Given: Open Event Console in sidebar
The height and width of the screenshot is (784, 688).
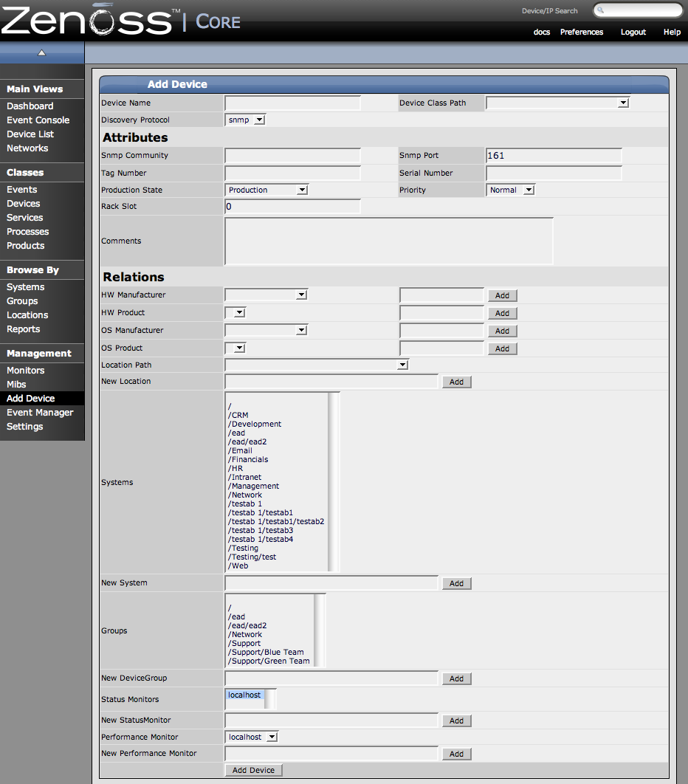Looking at the screenshot, I should point(38,120).
